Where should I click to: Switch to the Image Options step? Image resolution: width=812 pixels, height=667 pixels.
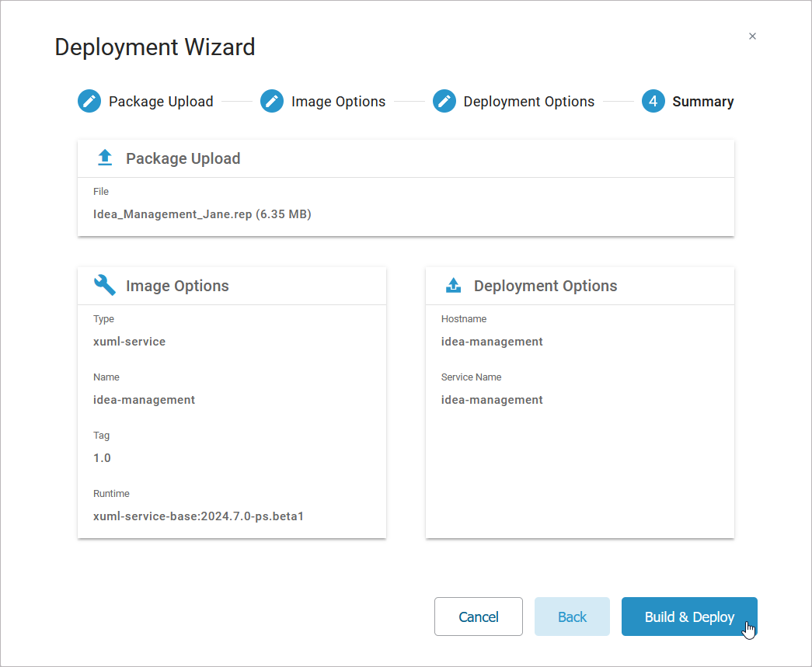(337, 101)
